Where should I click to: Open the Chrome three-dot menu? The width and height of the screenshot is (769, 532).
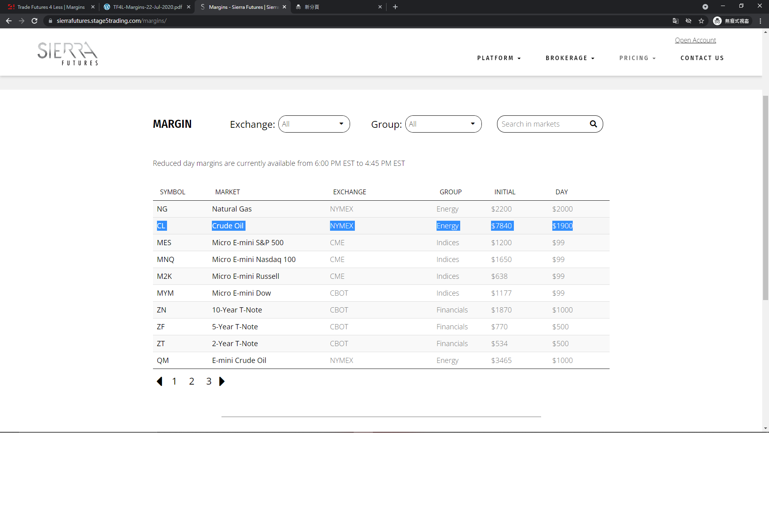click(x=760, y=21)
